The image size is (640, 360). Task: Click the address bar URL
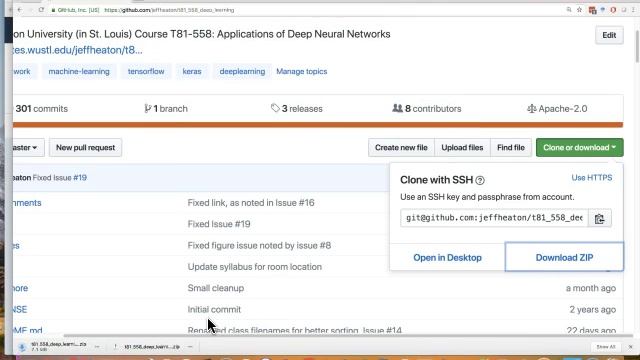169,10
